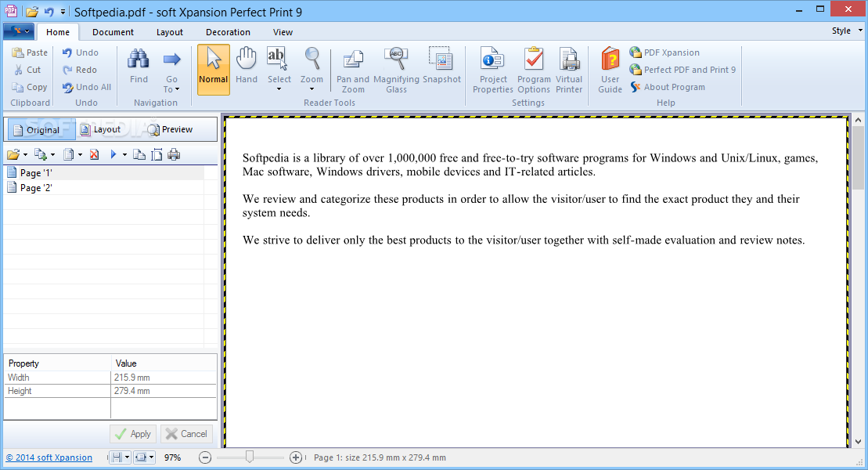Expand the add pages dropdown arrow
Viewport: 868px width, 470px height.
(52, 155)
